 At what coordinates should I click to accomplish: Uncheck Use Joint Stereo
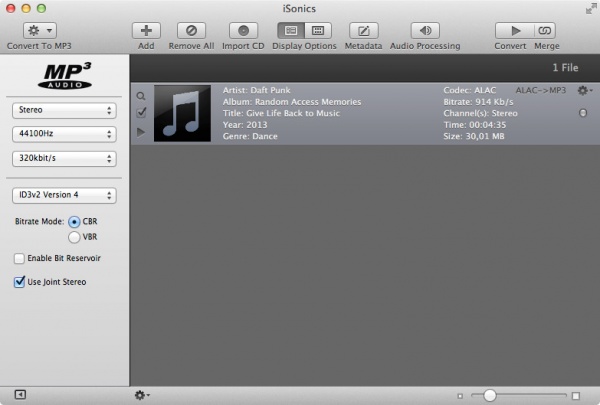pos(19,282)
